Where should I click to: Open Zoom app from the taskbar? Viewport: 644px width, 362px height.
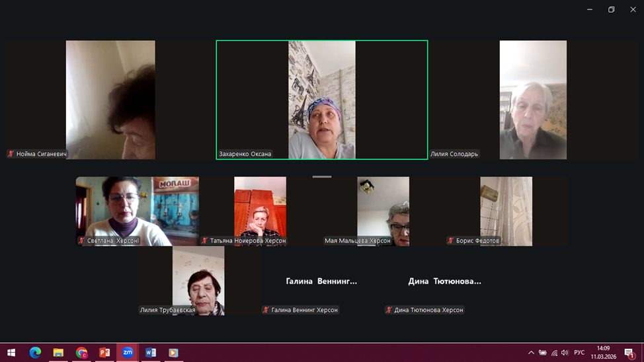click(x=128, y=353)
